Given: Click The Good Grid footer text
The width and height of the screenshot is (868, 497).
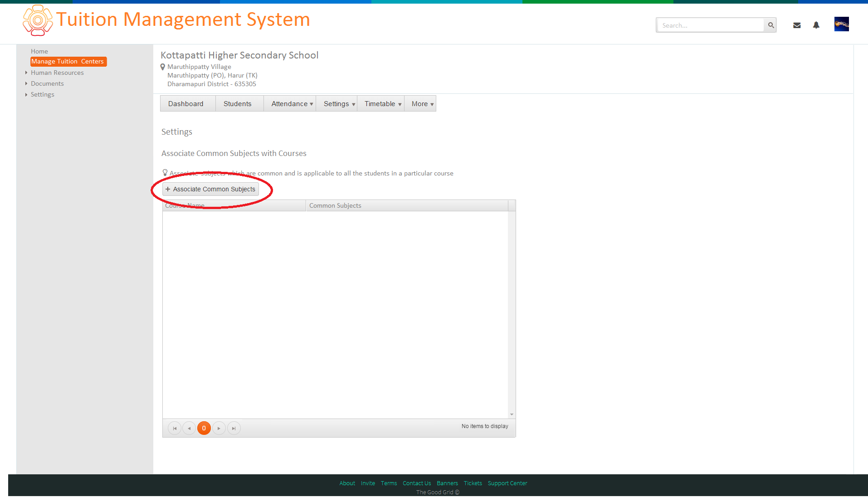Looking at the screenshot, I should pos(438,492).
